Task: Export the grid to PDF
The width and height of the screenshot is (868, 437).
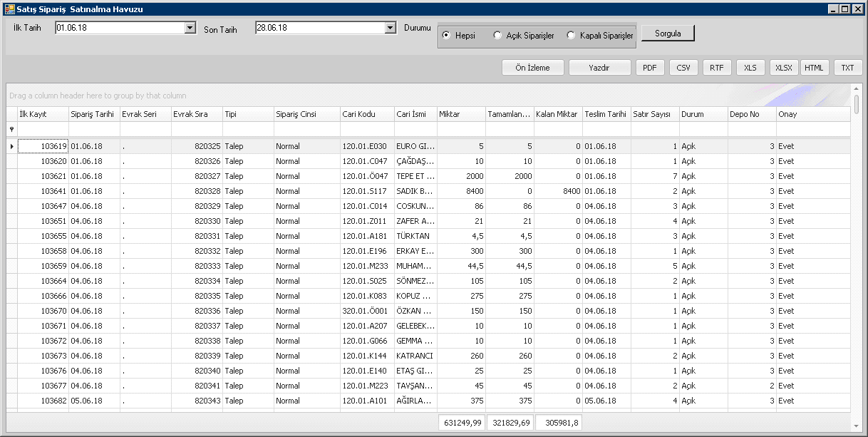Action: (649, 68)
